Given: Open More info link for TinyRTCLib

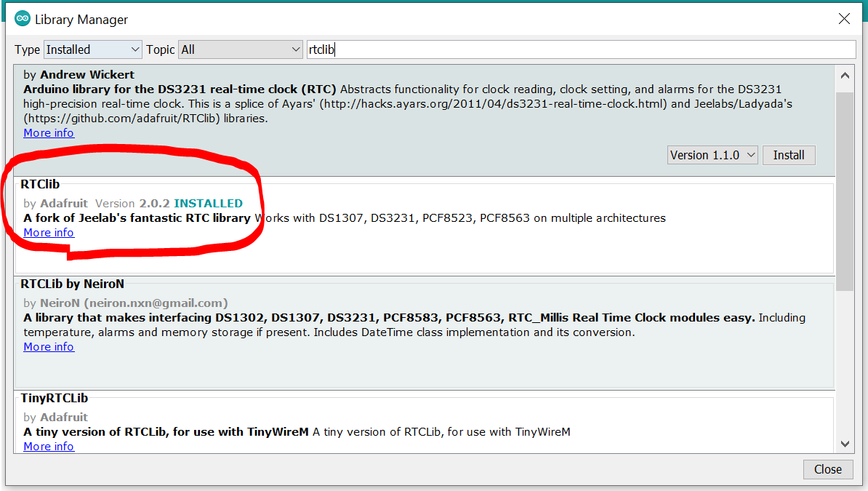Looking at the screenshot, I should [49, 447].
